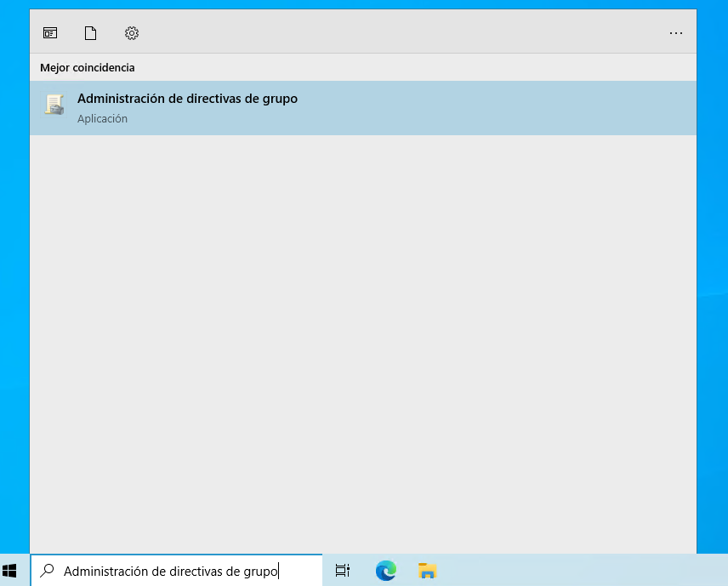Screen dimensions: 728x586
Task: Filter search results by Documents icon
Action: (x=90, y=33)
